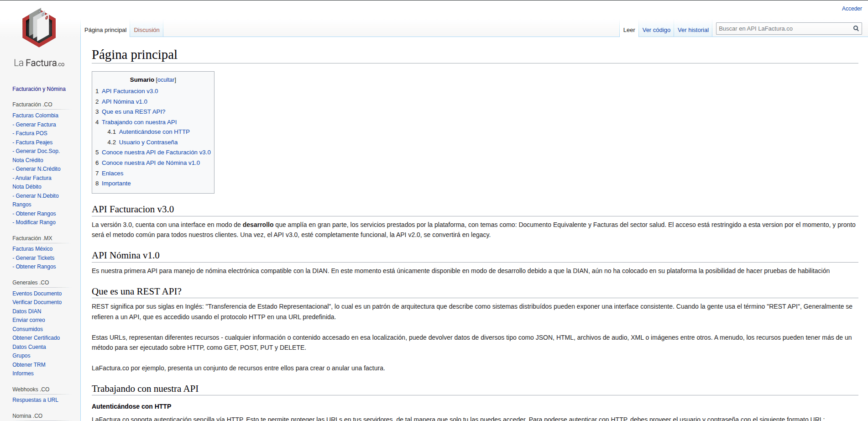Open Datos DIAN sidebar link

tap(27, 311)
